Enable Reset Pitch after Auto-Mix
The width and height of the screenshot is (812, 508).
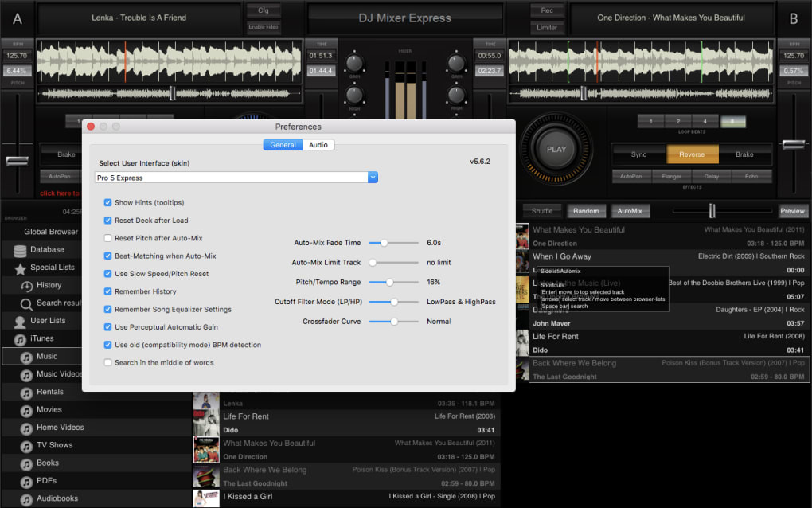[x=107, y=238]
